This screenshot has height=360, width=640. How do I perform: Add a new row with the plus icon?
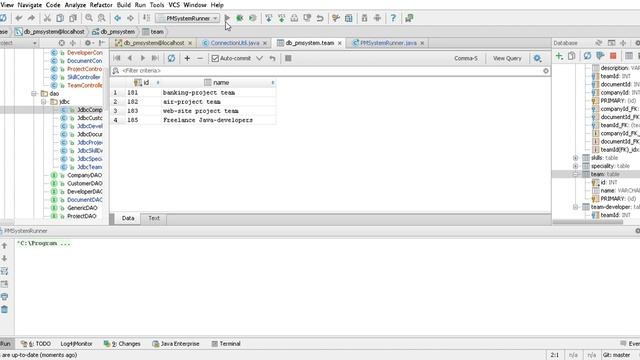pyautogui.click(x=187, y=58)
